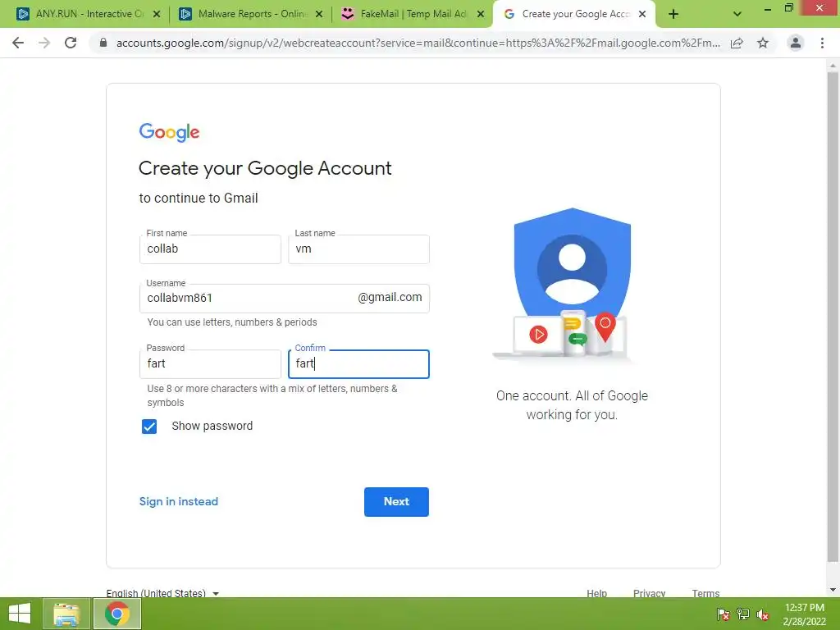Open the Privacy footer link
This screenshot has width=840, height=630.
pos(650,593)
